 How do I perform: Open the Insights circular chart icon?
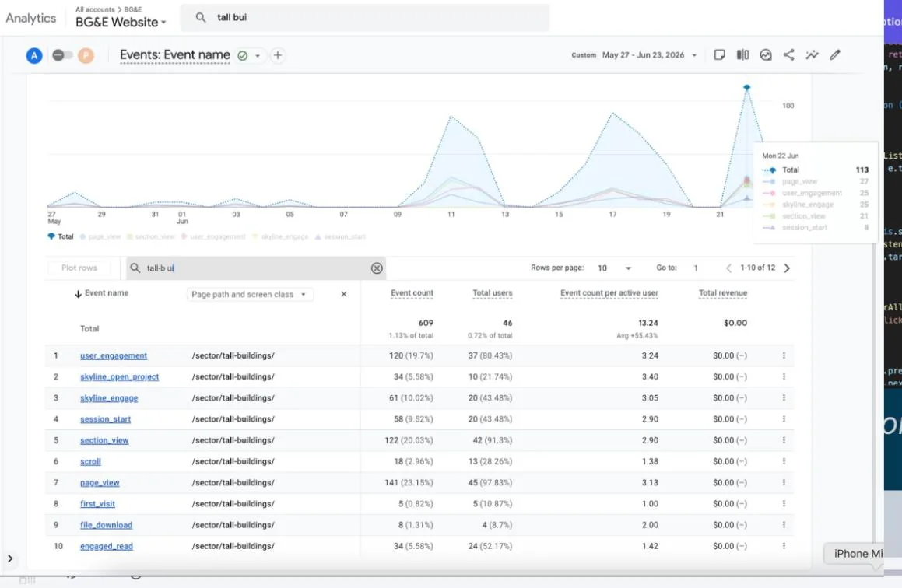[x=766, y=54]
